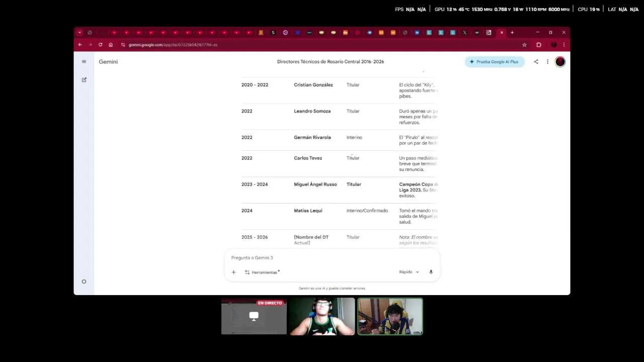Open browser profile avatar in toolbar
Screen dimensions: 644x362
(x=554, y=45)
